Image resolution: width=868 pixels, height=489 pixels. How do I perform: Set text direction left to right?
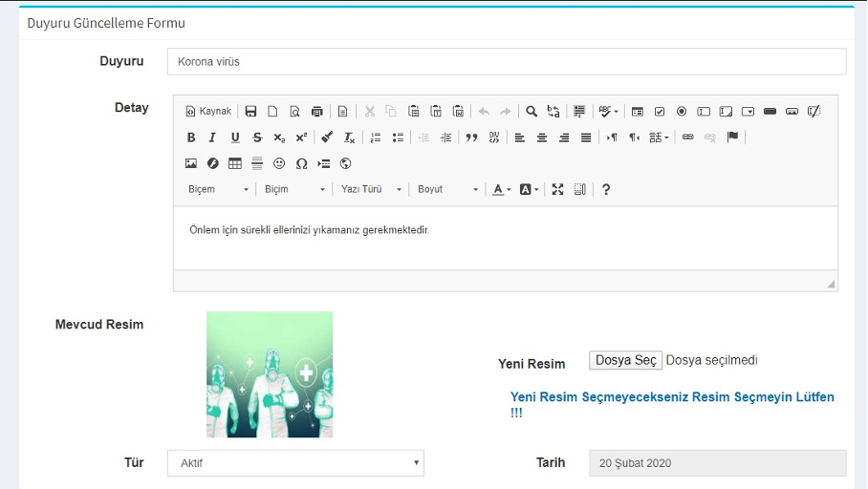(x=612, y=138)
